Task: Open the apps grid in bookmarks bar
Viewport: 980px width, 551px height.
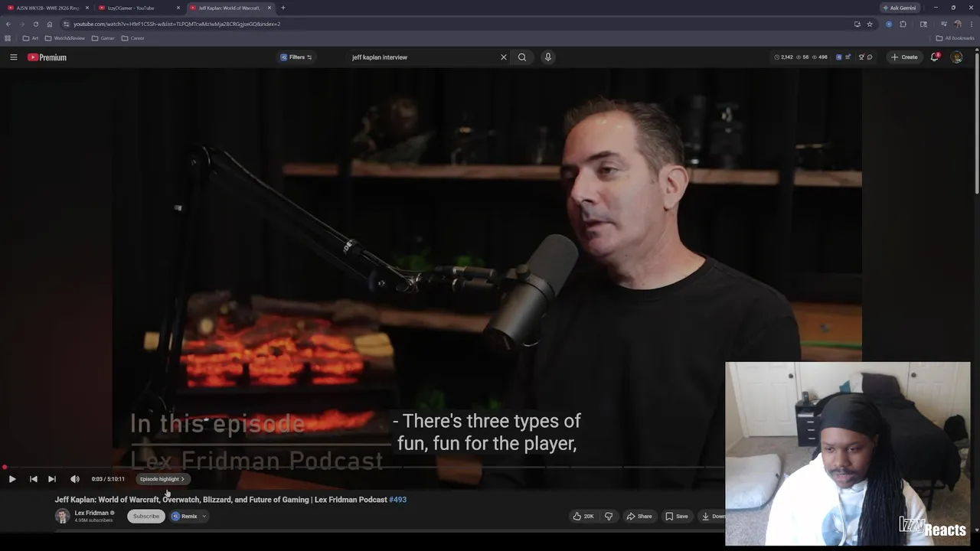Action: click(8, 38)
